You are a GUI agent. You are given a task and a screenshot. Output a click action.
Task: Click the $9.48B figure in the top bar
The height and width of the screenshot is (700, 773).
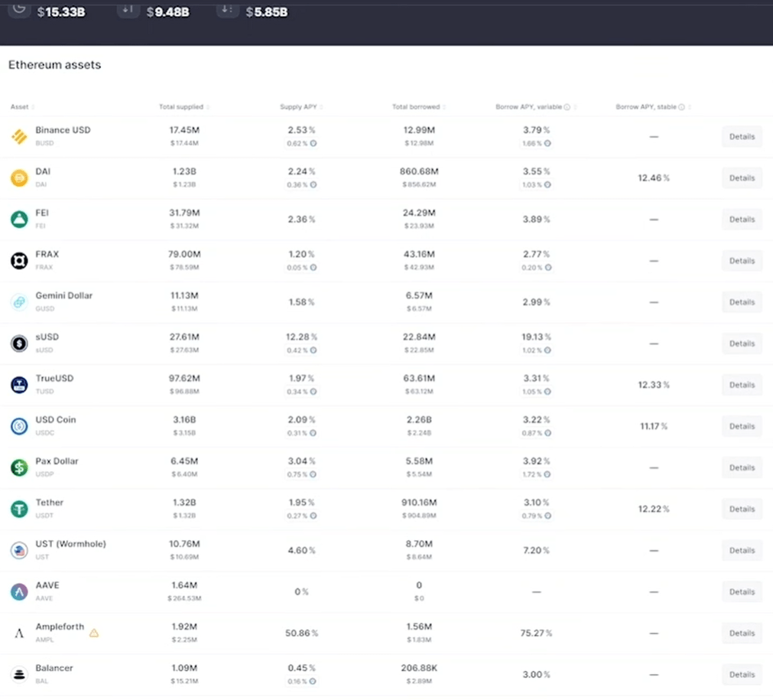(x=168, y=11)
